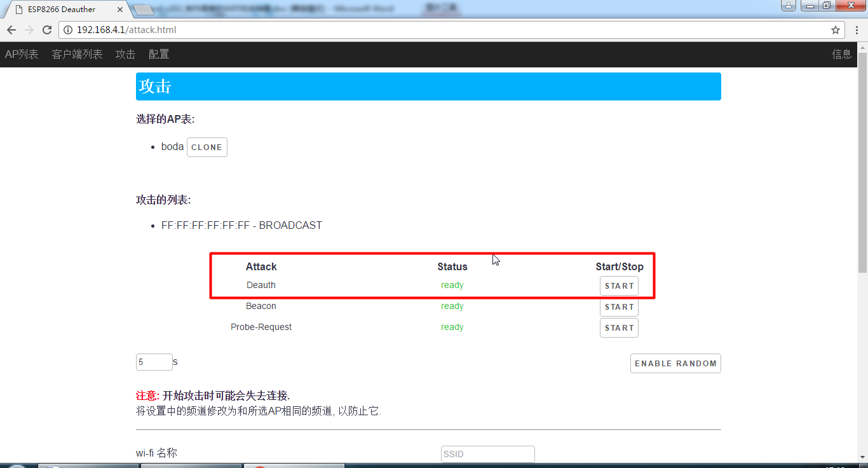
Task: Start the Probe-Request attack
Action: click(x=619, y=328)
